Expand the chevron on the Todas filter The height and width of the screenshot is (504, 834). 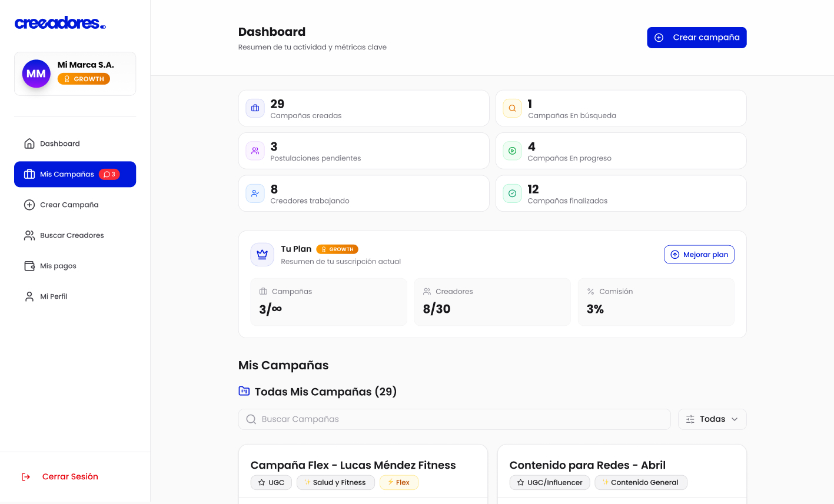tap(735, 419)
